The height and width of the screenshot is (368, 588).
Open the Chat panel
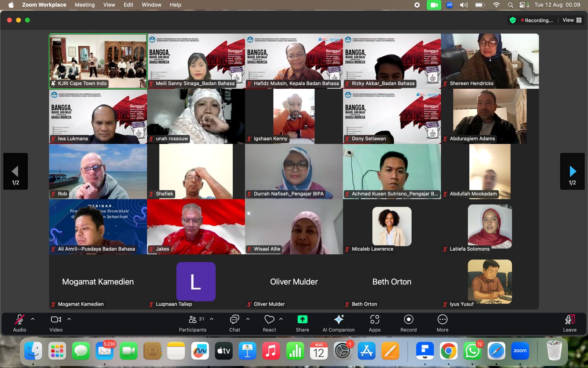[234, 323]
